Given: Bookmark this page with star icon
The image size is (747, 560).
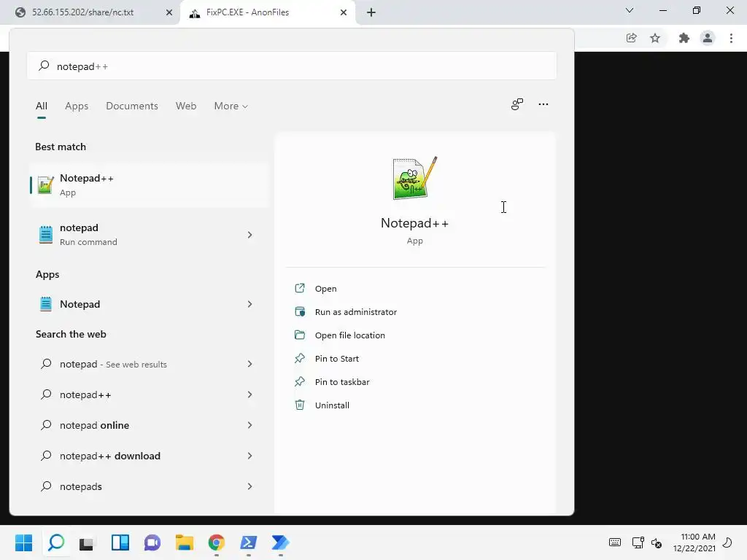Looking at the screenshot, I should pos(655,38).
